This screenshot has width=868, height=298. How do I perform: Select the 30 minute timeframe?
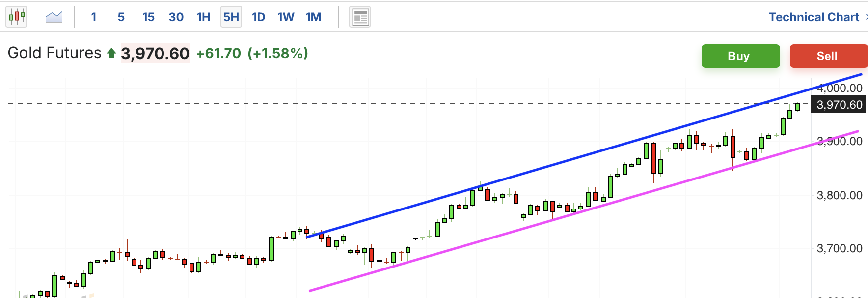[x=176, y=17]
